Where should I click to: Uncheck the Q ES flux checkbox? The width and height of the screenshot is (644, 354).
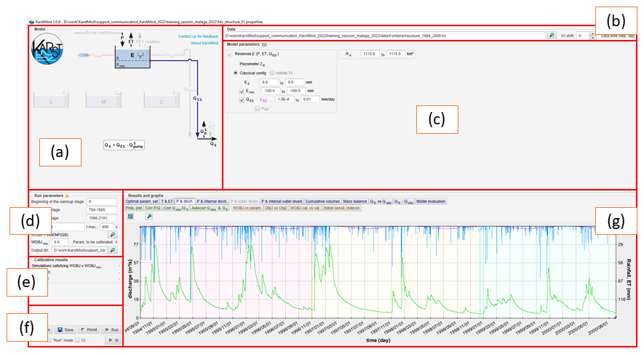point(242,100)
